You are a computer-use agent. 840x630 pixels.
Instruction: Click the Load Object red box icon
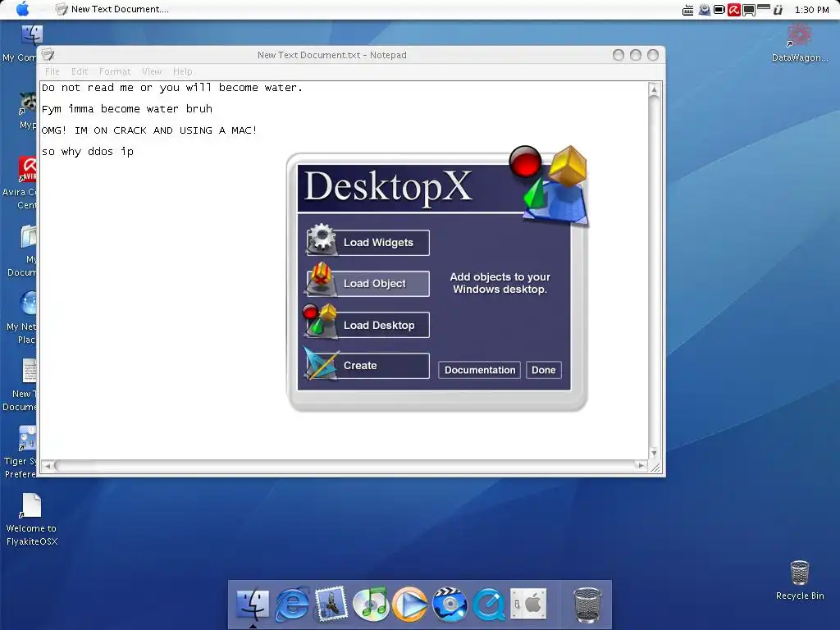[321, 279]
